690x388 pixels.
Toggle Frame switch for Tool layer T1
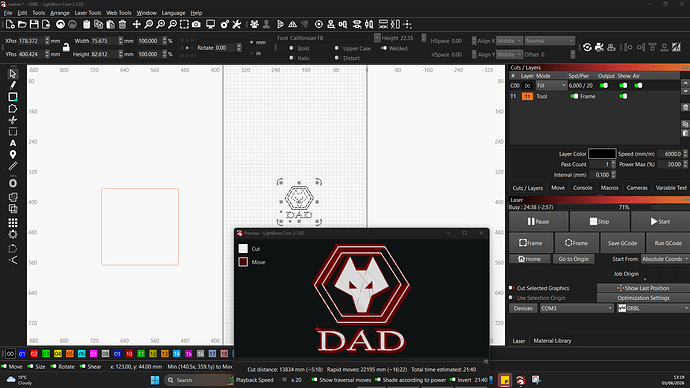(574, 96)
